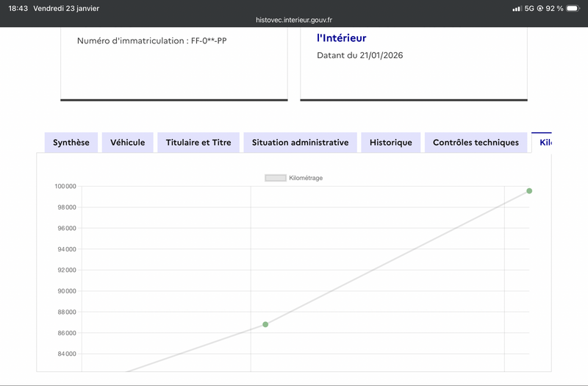Screen dimensions: 588x386
Task: Go to the Historique tab
Action: [390, 143]
